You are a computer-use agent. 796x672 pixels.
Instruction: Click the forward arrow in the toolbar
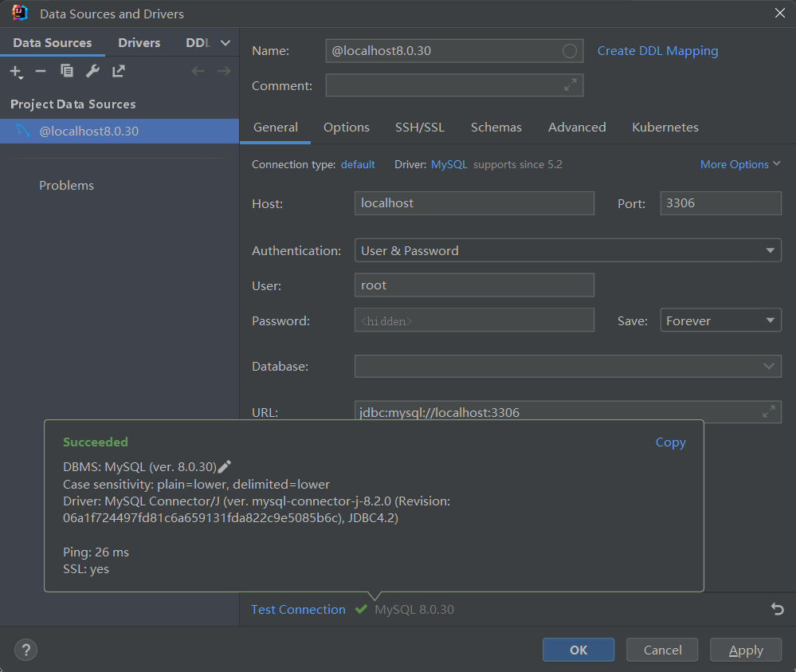tap(224, 71)
